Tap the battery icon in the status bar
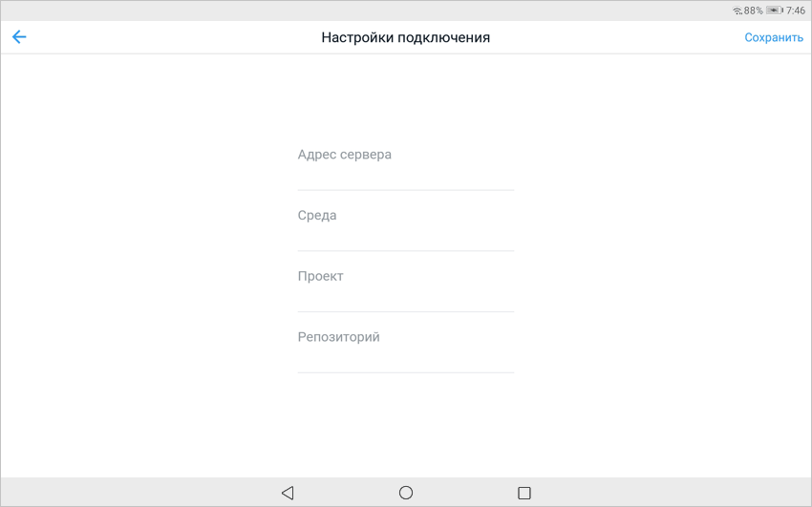The height and width of the screenshot is (507, 812). tap(774, 11)
